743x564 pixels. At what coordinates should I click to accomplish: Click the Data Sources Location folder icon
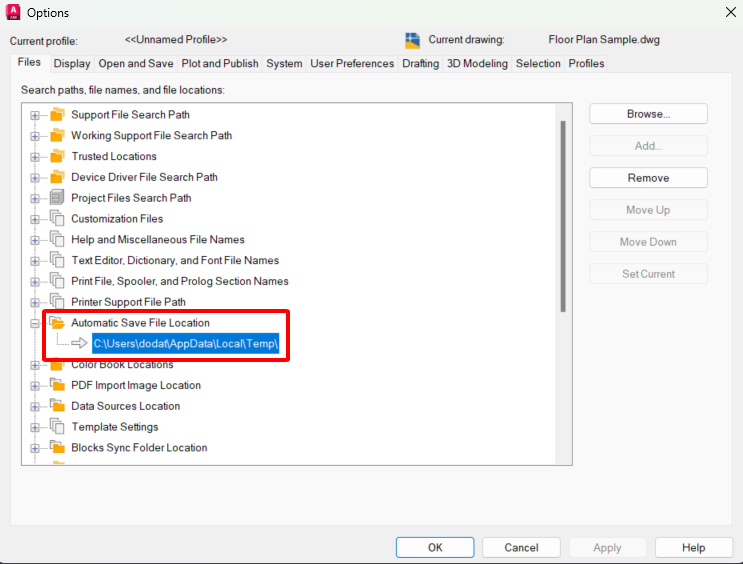tap(57, 406)
